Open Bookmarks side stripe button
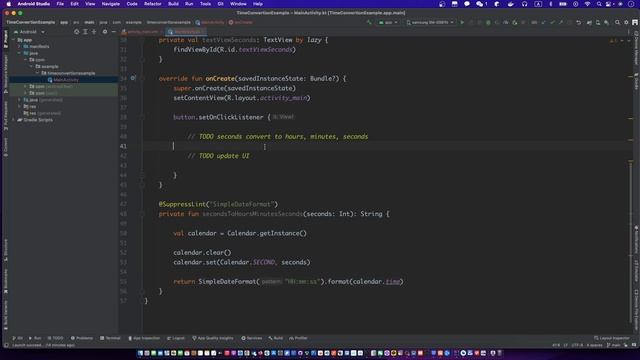 click(6, 281)
